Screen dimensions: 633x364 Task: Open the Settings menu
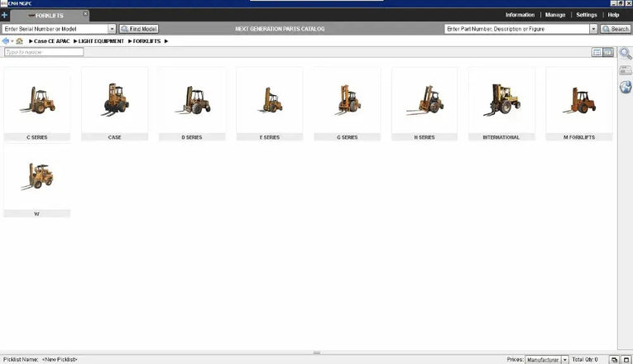(x=587, y=15)
